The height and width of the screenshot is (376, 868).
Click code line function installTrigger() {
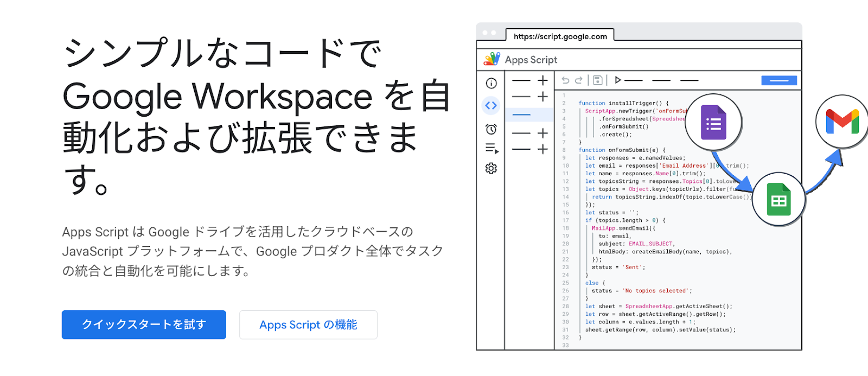[623, 103]
